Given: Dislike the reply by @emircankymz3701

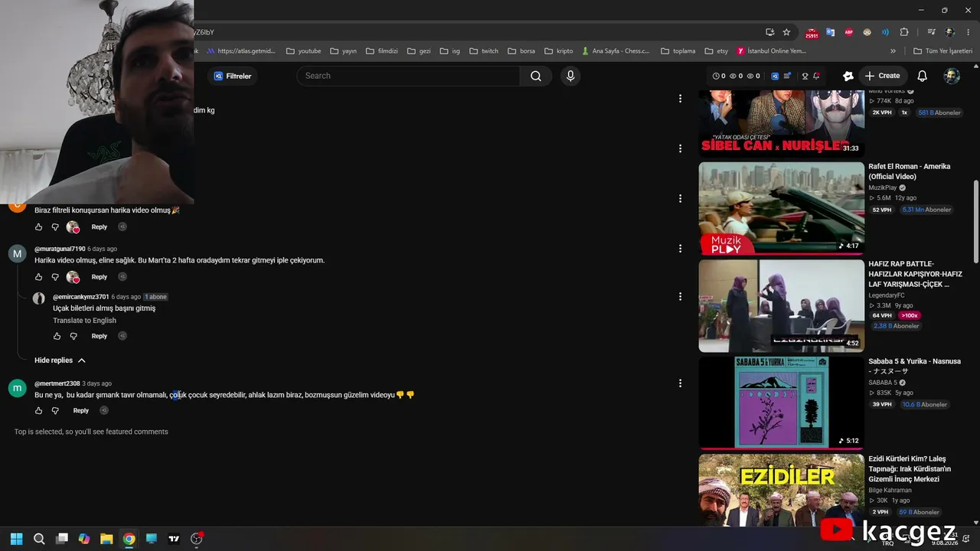Looking at the screenshot, I should (73, 336).
